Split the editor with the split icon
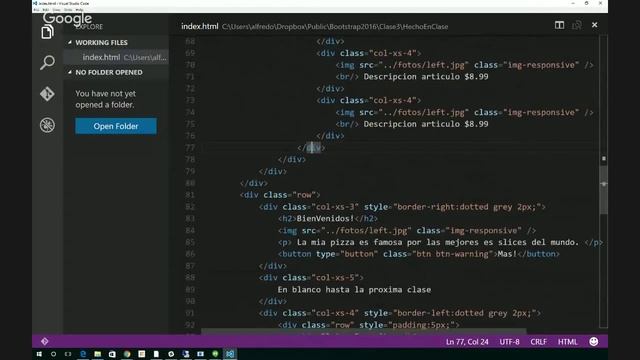The image size is (640, 360). tap(559, 25)
